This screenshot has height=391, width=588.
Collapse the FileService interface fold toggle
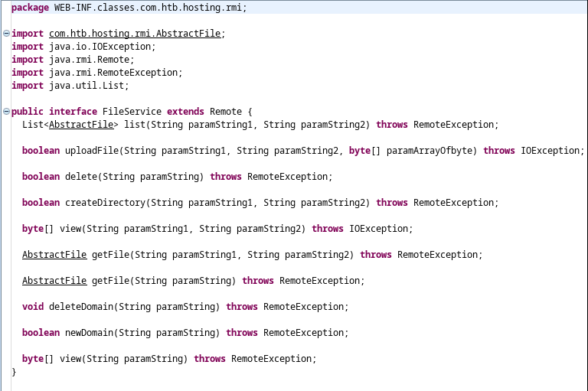(6, 112)
